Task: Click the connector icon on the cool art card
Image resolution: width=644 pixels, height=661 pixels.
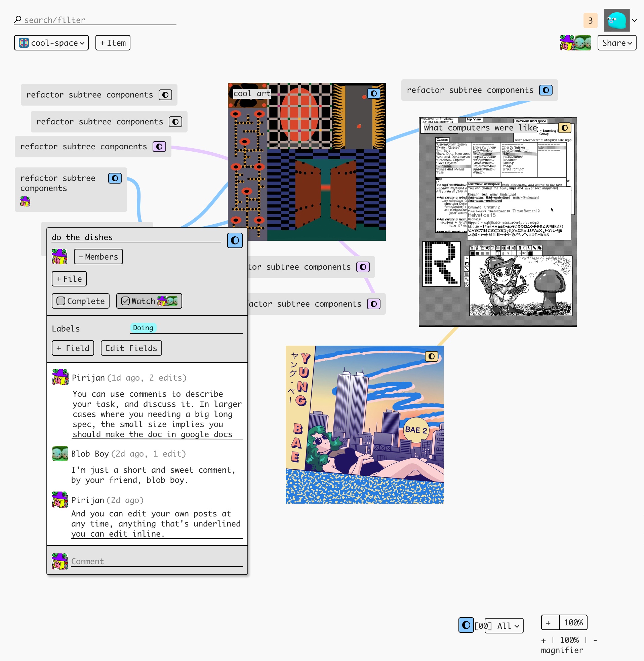Action: click(373, 93)
